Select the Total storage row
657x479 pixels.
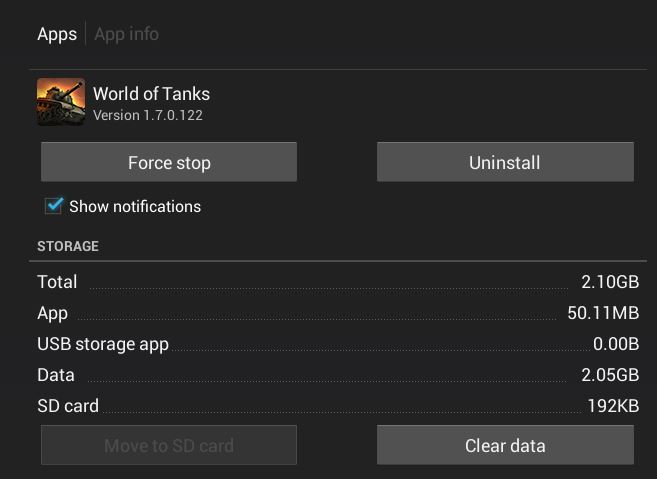coord(338,282)
